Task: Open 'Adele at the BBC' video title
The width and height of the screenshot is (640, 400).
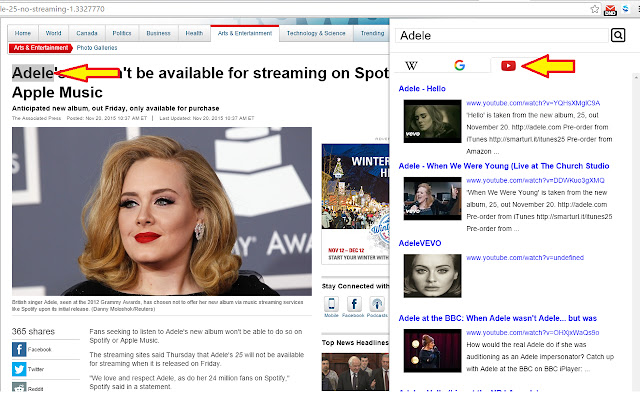Action: click(498, 318)
